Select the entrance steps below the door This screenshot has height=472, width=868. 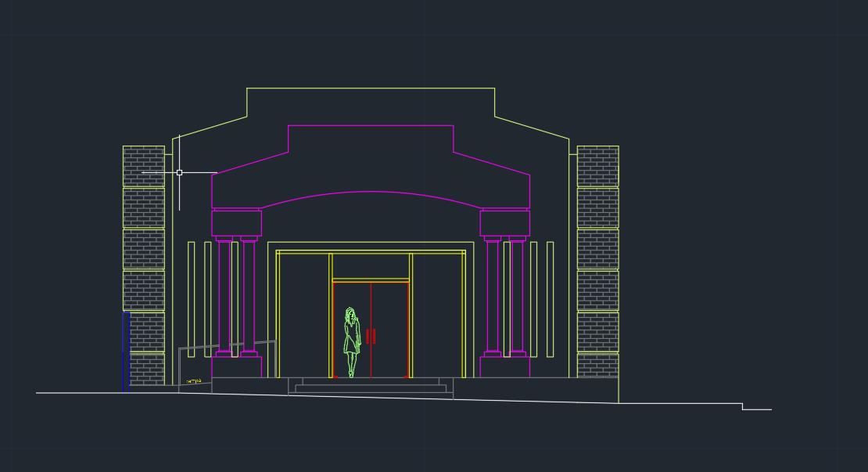click(371, 387)
